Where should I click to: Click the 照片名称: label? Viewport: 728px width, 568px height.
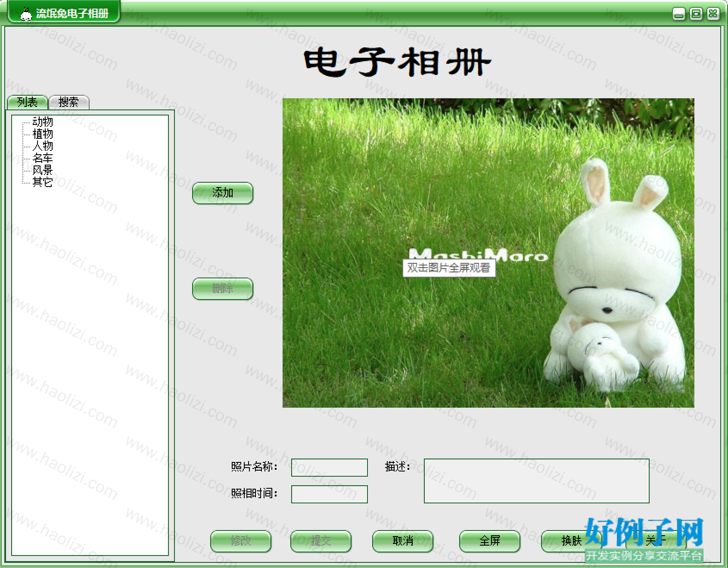pyautogui.click(x=254, y=467)
